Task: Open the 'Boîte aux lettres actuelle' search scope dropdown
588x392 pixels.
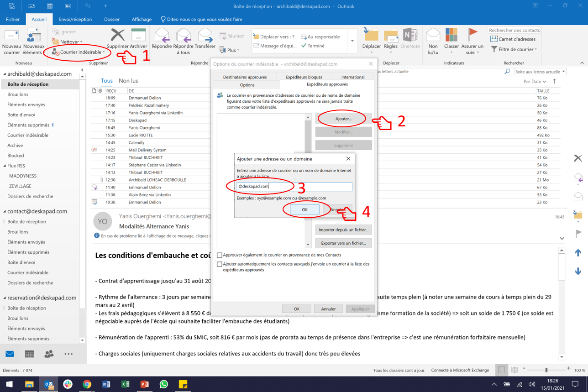Action: tap(540, 72)
